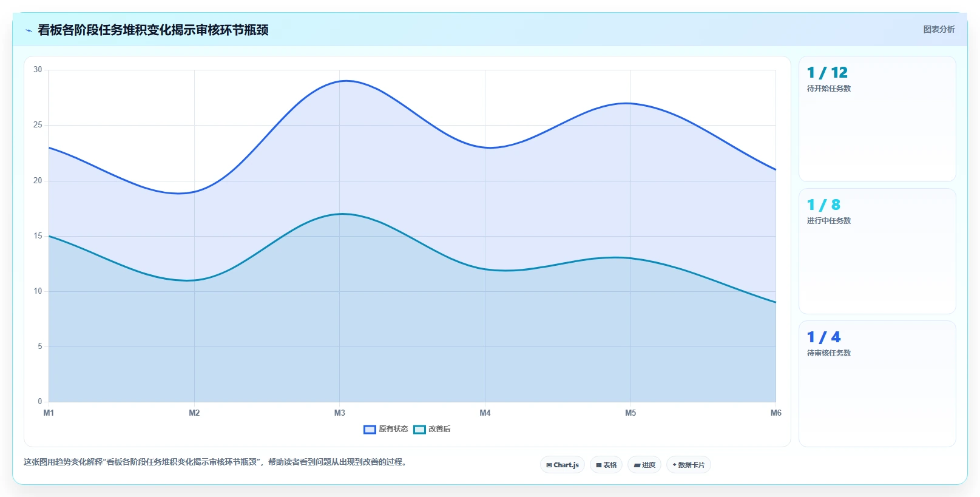Viewport: 980px width, 497px height.
Task: Toggle the 原有状态 legend series
Action: [x=386, y=429]
